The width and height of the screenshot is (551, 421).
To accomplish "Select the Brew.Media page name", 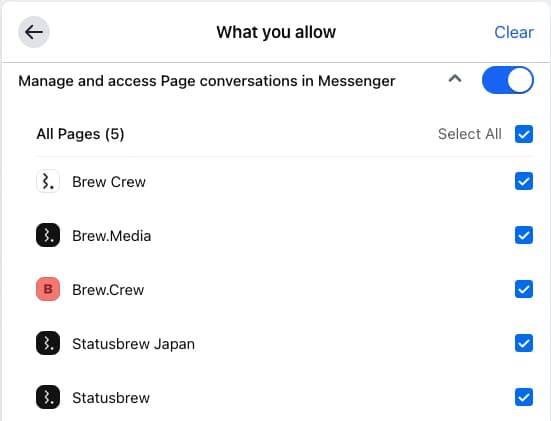I will click(111, 236).
